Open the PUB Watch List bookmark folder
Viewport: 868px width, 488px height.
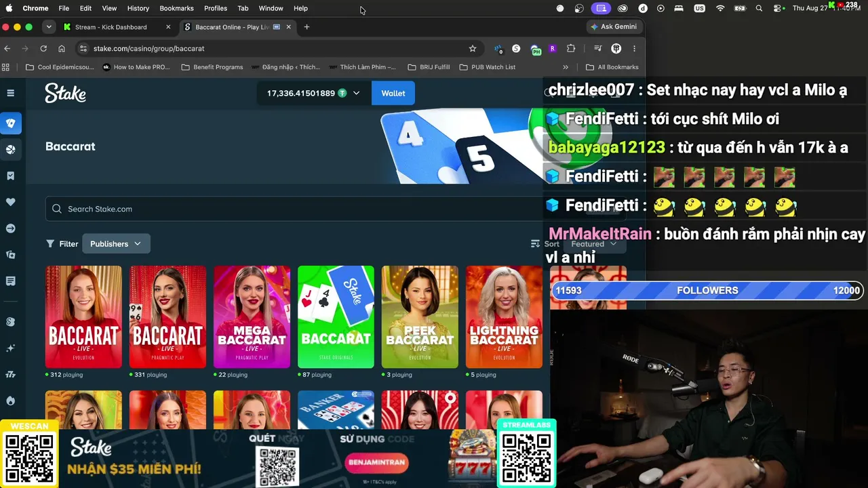pos(487,67)
